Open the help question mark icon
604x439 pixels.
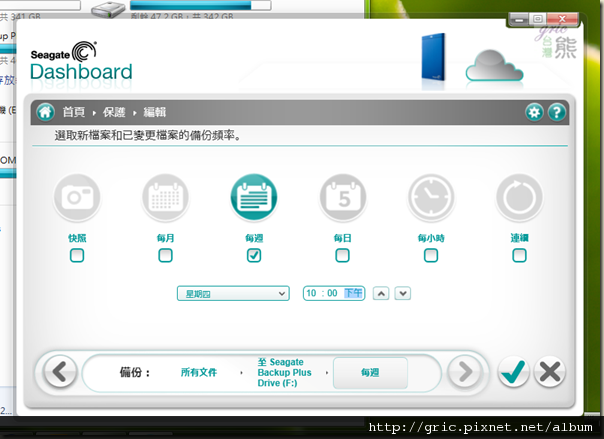(x=557, y=112)
